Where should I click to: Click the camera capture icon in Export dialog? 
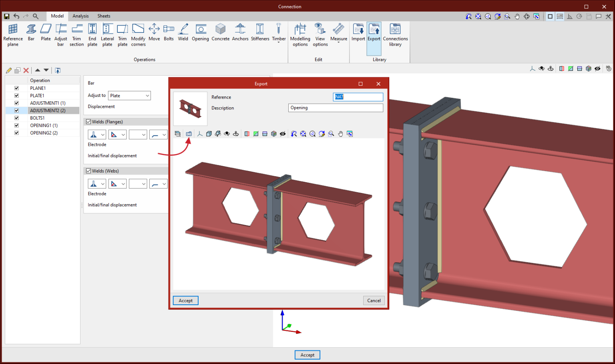(189, 134)
